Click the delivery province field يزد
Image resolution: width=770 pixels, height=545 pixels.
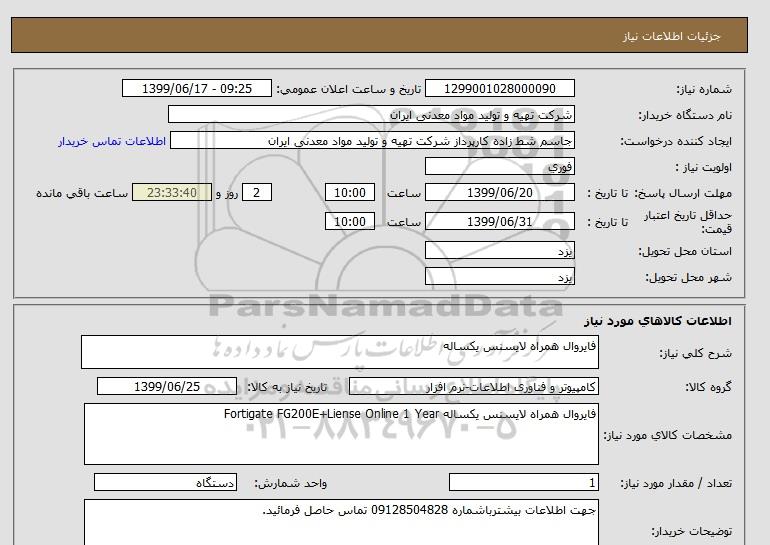pyautogui.click(x=499, y=250)
